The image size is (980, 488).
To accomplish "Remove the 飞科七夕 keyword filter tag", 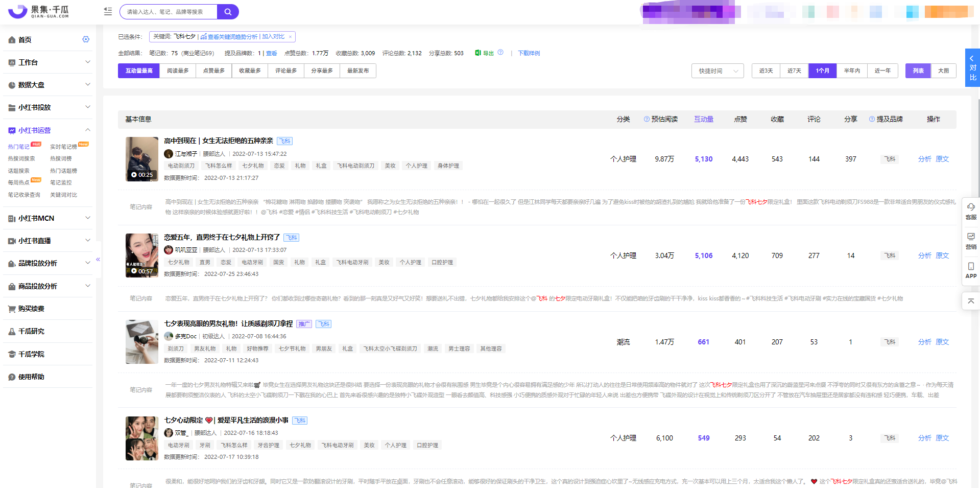I will [290, 37].
